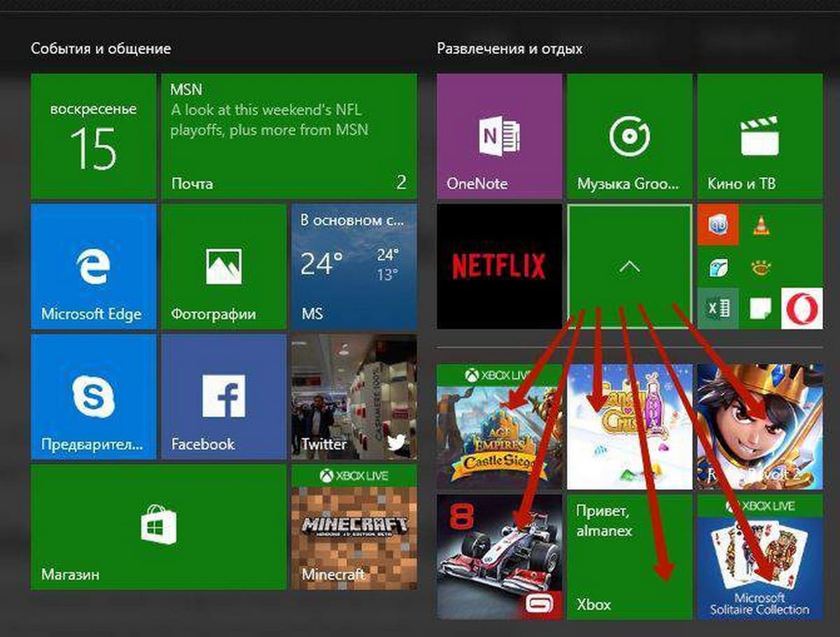Open the OneNote tile
840x637 pixels.
tap(499, 136)
